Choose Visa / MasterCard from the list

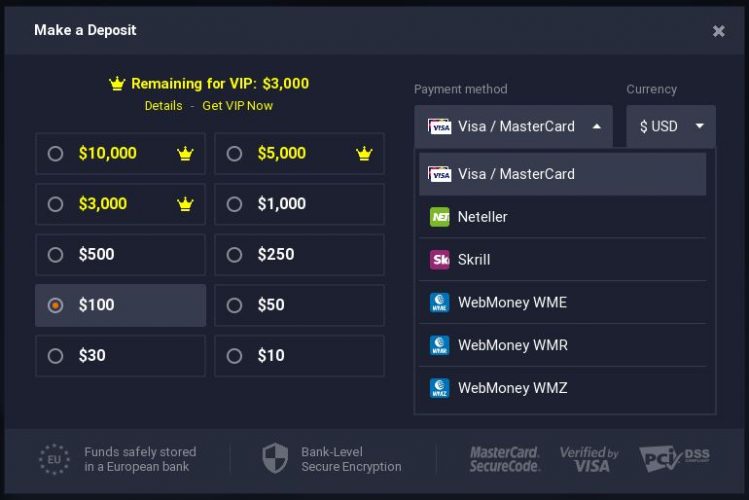pos(562,174)
